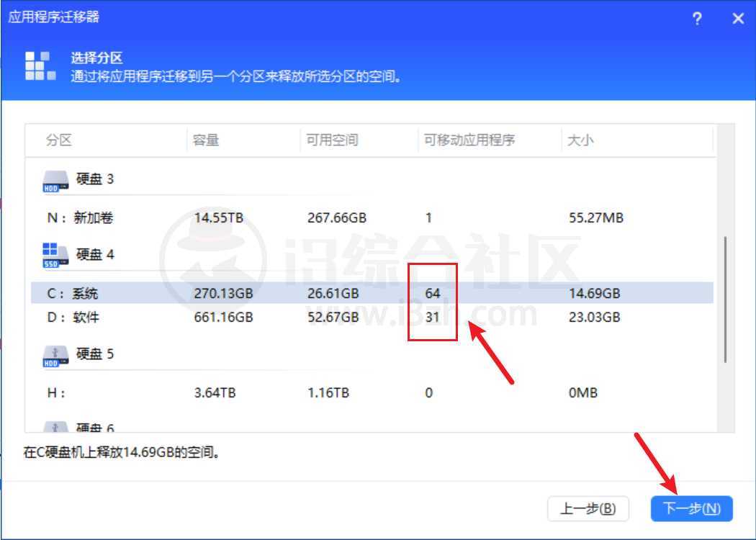
Task: Click the 硬盘 5 USB HDD icon
Action: [55, 356]
